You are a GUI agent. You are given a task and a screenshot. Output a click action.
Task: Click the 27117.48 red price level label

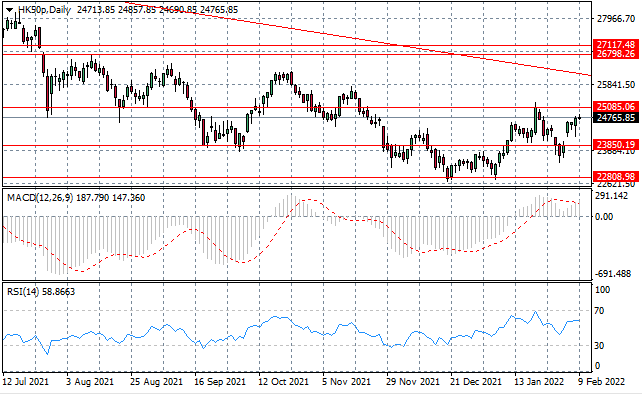coord(616,45)
